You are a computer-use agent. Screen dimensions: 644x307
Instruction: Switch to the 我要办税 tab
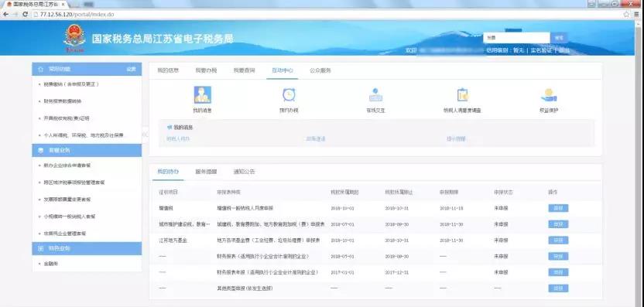click(206, 70)
